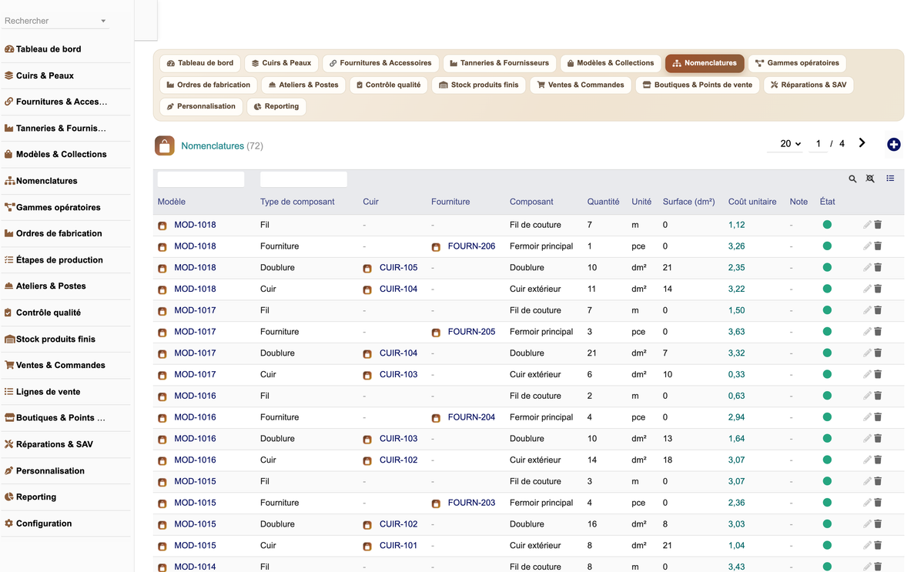924x572 pixels.
Task: Open Étapes de production in sidebar
Action: (59, 260)
